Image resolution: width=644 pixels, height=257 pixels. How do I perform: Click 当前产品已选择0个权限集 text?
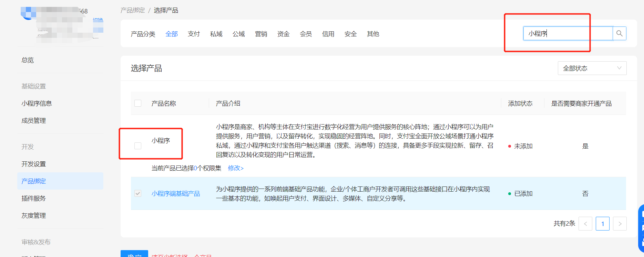[x=186, y=168]
